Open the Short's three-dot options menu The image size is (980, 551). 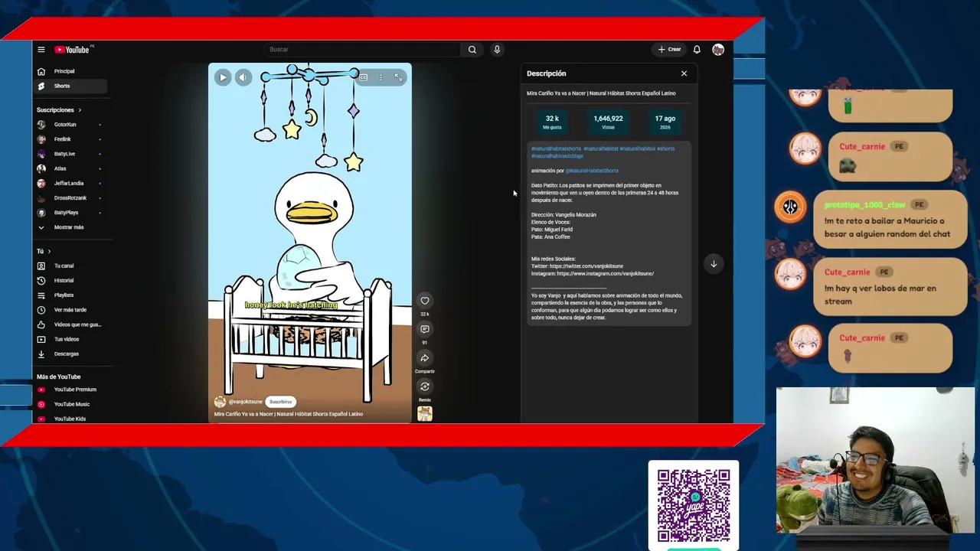(381, 77)
